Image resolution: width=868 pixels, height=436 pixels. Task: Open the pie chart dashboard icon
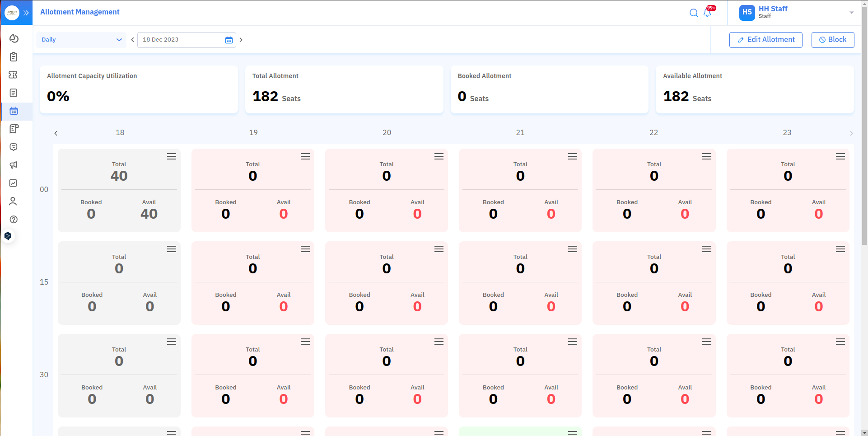tap(14, 39)
